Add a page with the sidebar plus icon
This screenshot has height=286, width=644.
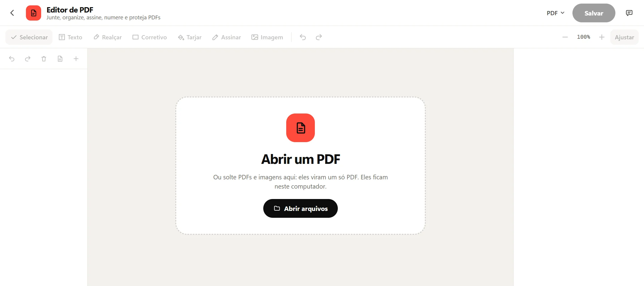76,59
